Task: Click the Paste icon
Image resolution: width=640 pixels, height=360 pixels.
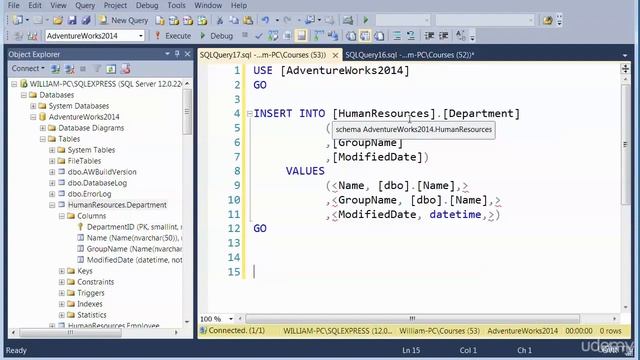Action: [x=248, y=20]
